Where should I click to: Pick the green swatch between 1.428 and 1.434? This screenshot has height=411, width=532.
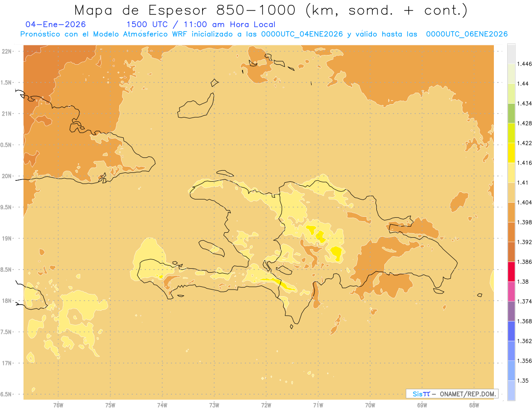(x=511, y=113)
